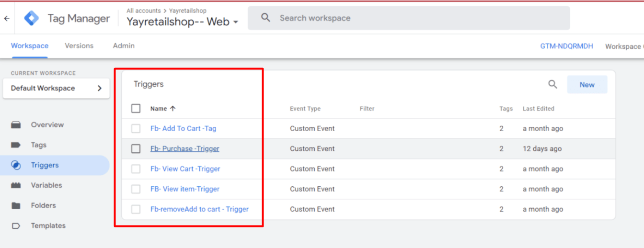Open Folders section in sidebar

point(43,205)
